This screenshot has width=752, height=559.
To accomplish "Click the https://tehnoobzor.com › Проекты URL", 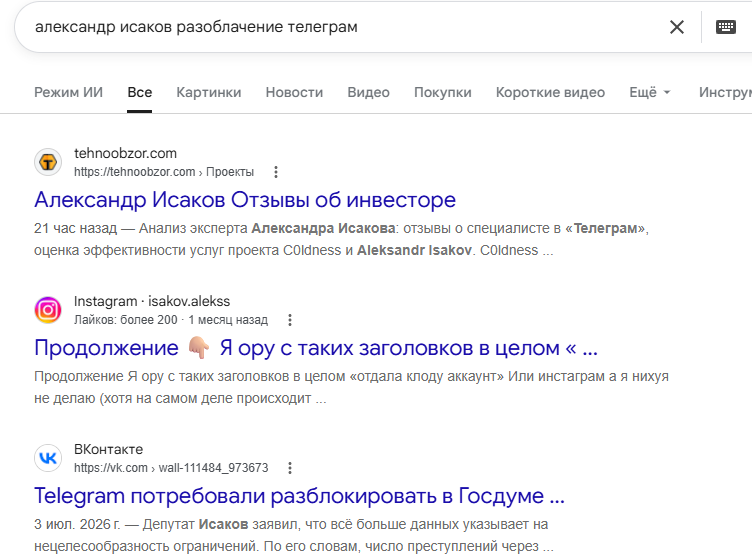I will pos(164,172).
